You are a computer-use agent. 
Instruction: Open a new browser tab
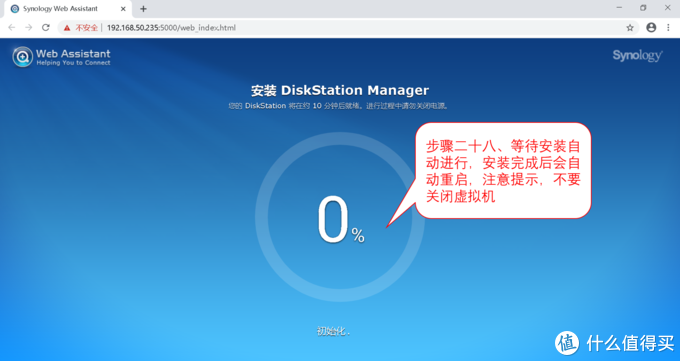[143, 9]
